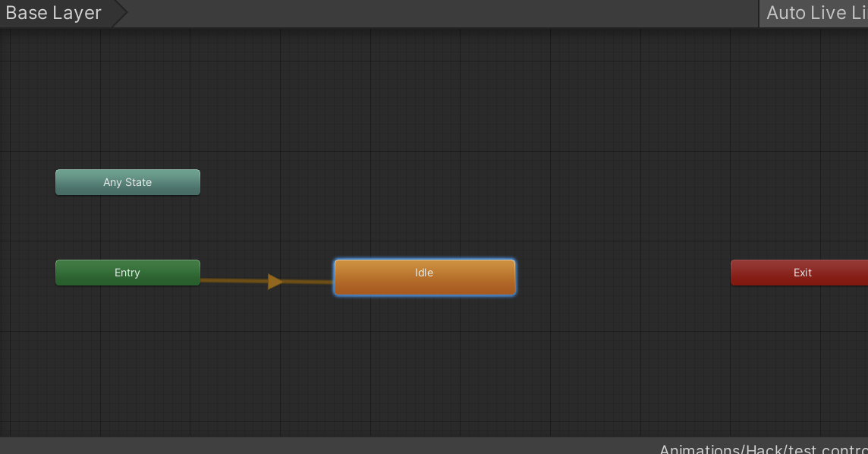
Task: Click empty grid area below Idle state
Action: [425, 364]
